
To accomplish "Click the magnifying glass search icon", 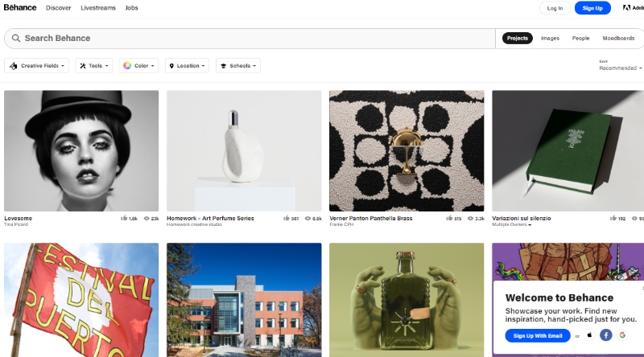I will point(15,38).
